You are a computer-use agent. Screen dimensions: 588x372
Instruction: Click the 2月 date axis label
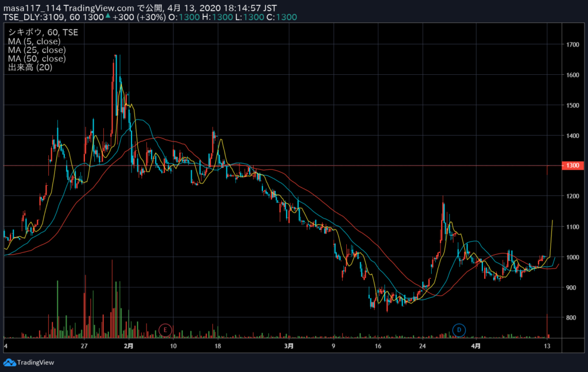coord(129,346)
